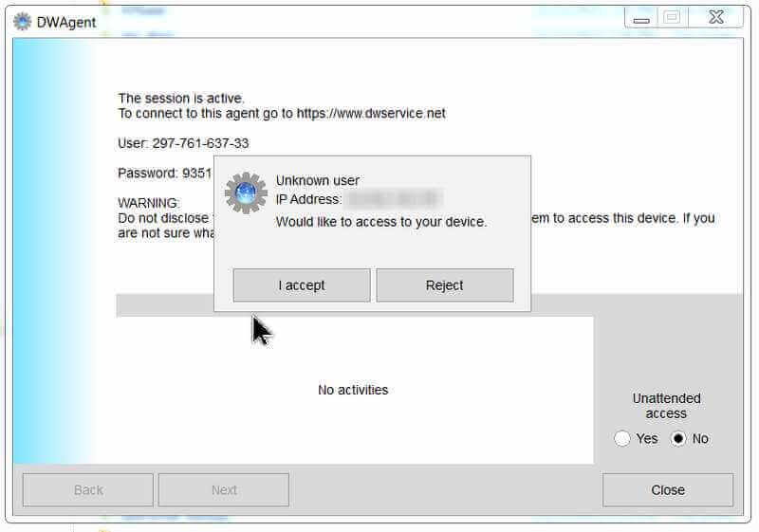Select Yes for unattended access
This screenshot has width=759, height=532.
click(622, 439)
